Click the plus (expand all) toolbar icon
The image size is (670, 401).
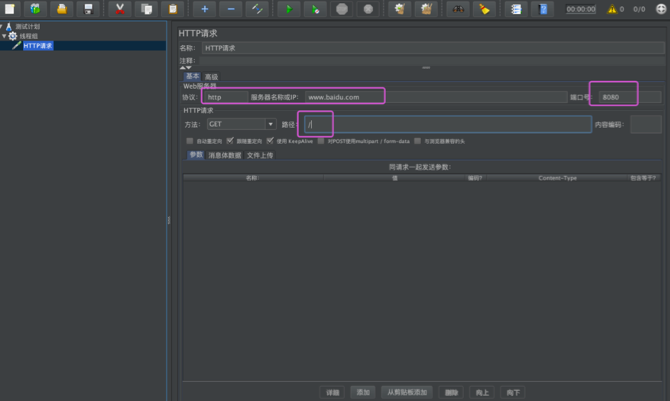point(204,9)
